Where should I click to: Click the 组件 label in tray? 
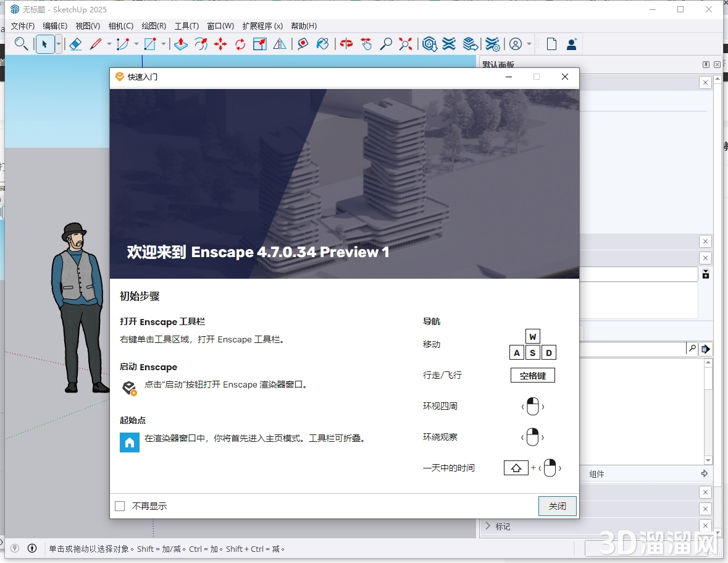click(596, 474)
